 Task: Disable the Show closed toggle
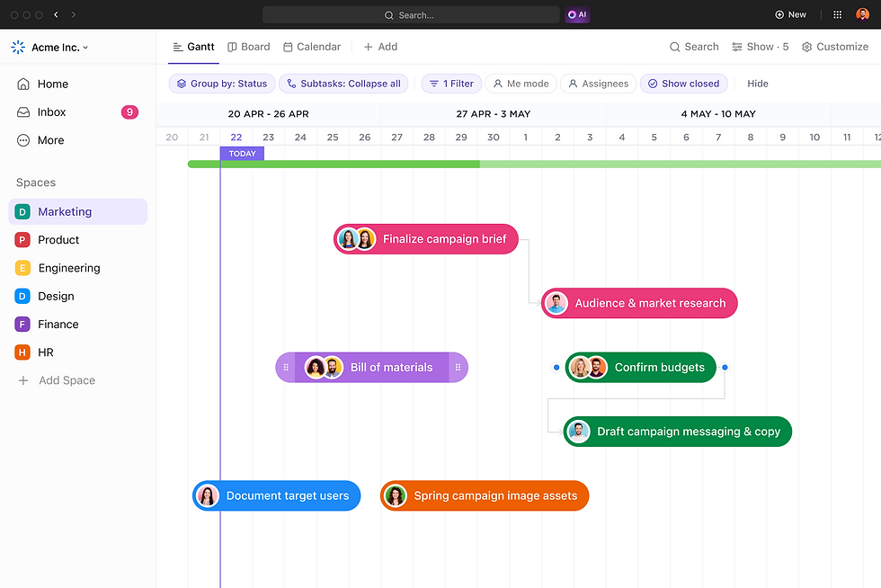[684, 83]
